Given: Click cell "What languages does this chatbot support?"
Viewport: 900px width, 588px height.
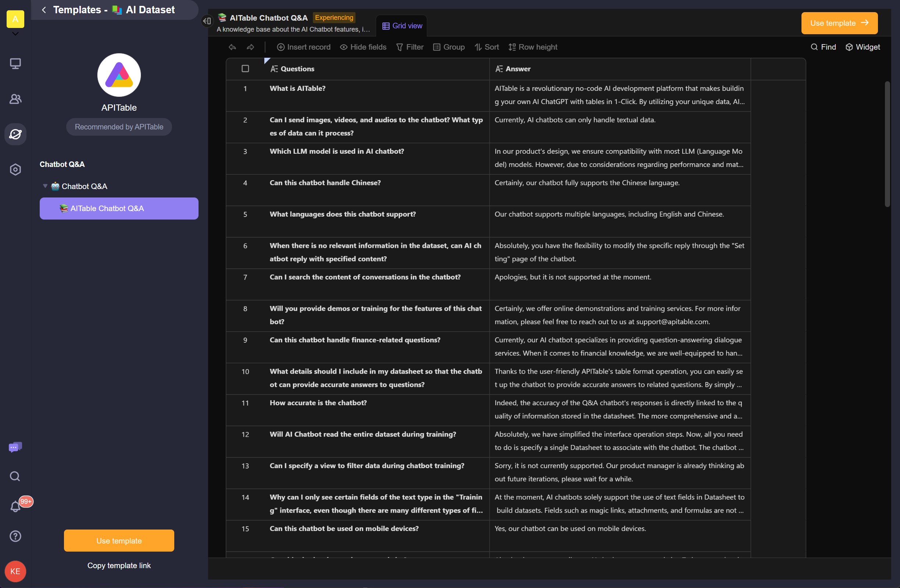Looking at the screenshot, I should (376, 221).
